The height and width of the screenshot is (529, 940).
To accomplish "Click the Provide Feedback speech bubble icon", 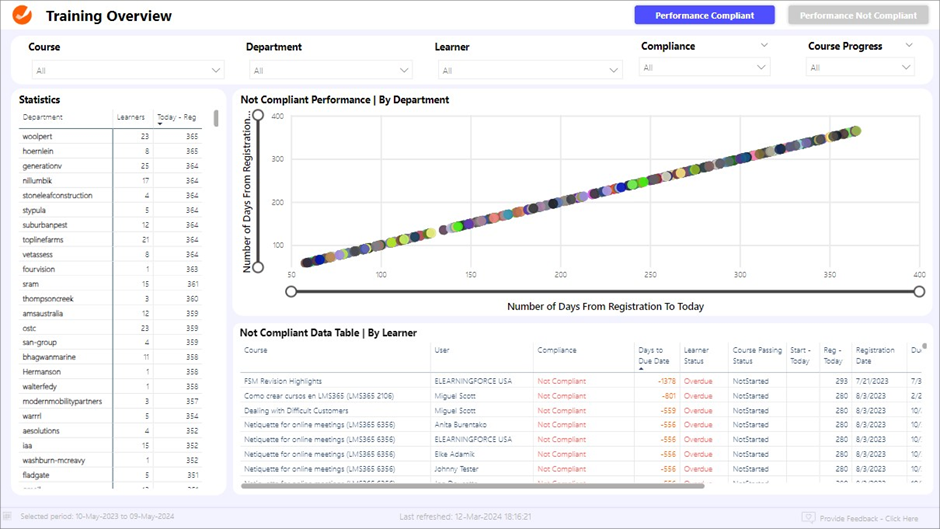I will 808,517.
